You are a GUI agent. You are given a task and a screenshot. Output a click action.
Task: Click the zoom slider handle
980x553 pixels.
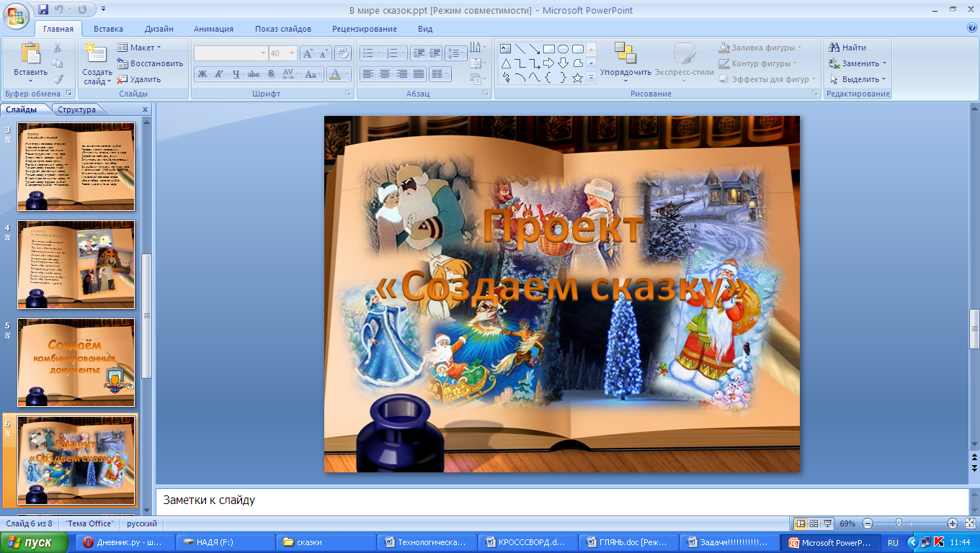(x=899, y=523)
